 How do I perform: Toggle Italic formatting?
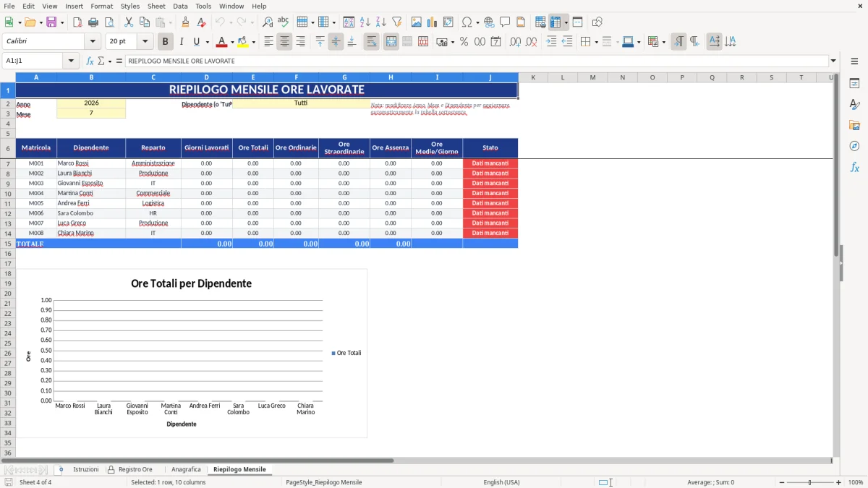[x=182, y=42]
